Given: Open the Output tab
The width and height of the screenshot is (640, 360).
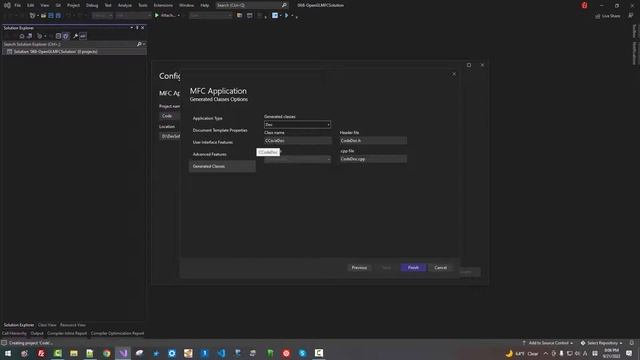Looking at the screenshot, I should [x=37, y=333].
